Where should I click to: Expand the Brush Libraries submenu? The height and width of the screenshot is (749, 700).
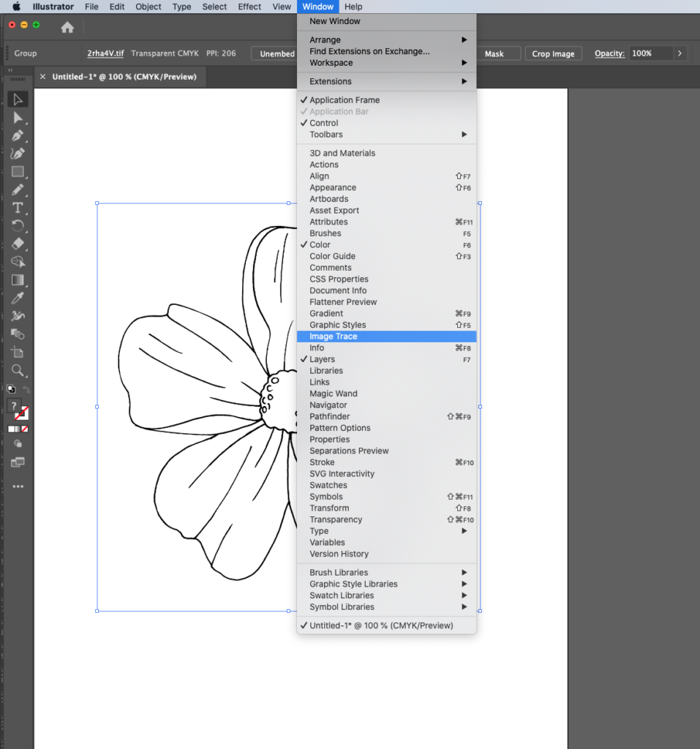[x=339, y=572]
